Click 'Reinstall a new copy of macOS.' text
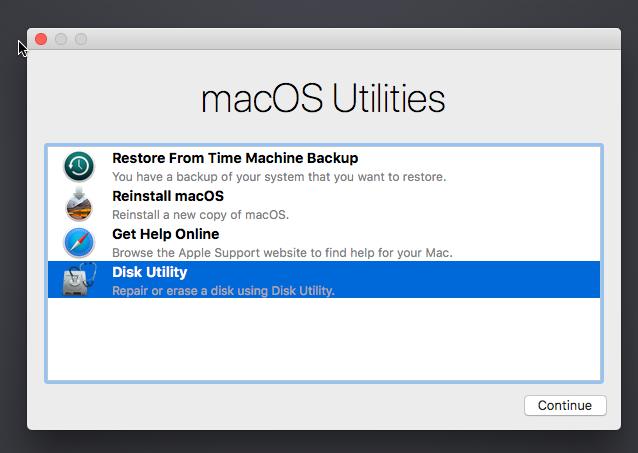Image resolution: width=638 pixels, height=453 pixels. (201, 215)
